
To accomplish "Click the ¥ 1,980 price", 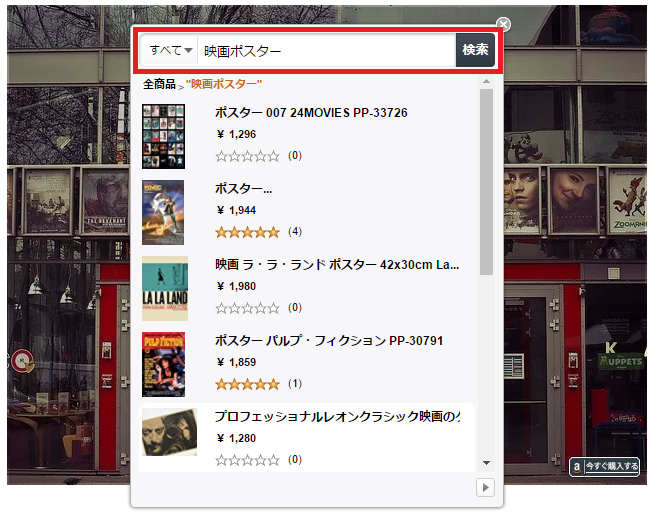I will (236, 286).
